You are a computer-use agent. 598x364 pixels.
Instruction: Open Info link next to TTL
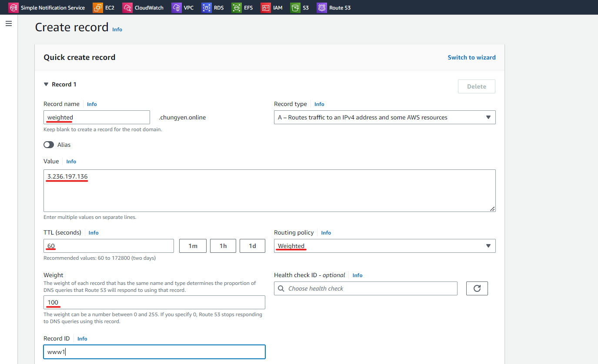(94, 233)
